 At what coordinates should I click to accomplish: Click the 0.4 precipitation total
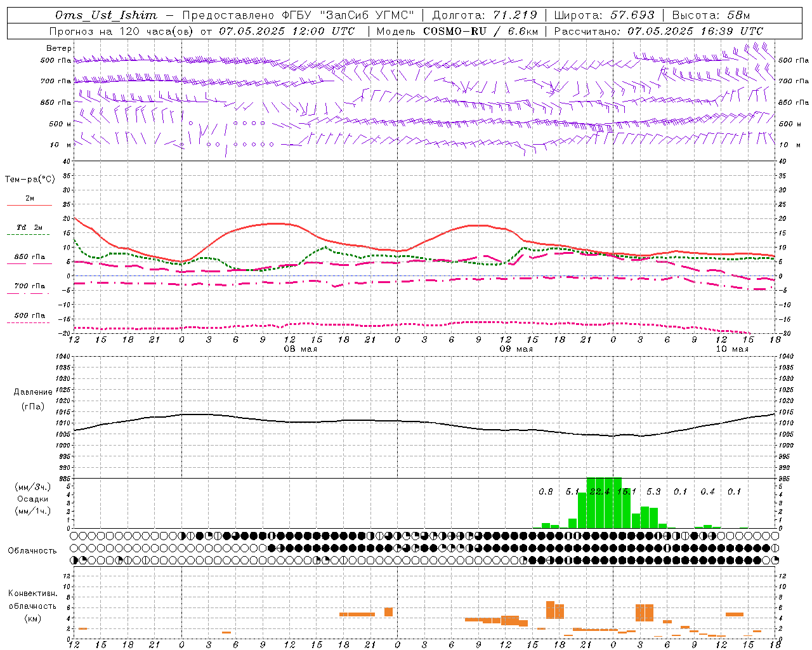click(x=707, y=492)
